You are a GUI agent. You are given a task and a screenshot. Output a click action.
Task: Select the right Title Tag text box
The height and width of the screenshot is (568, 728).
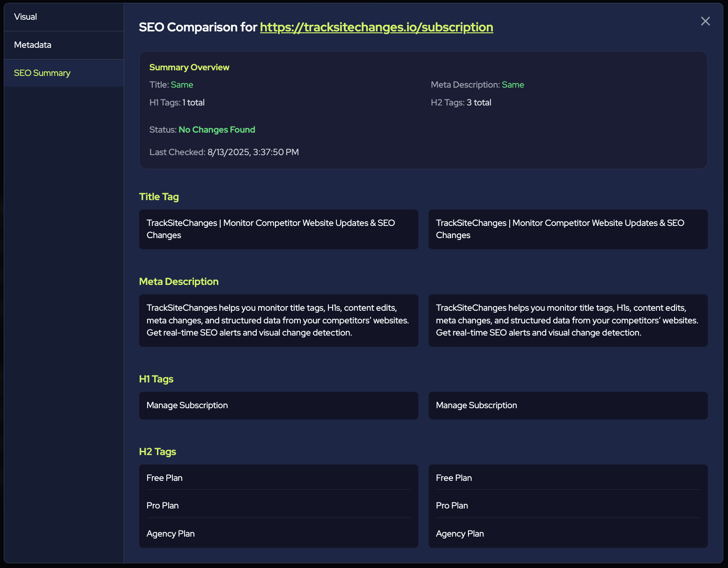pyautogui.click(x=568, y=229)
